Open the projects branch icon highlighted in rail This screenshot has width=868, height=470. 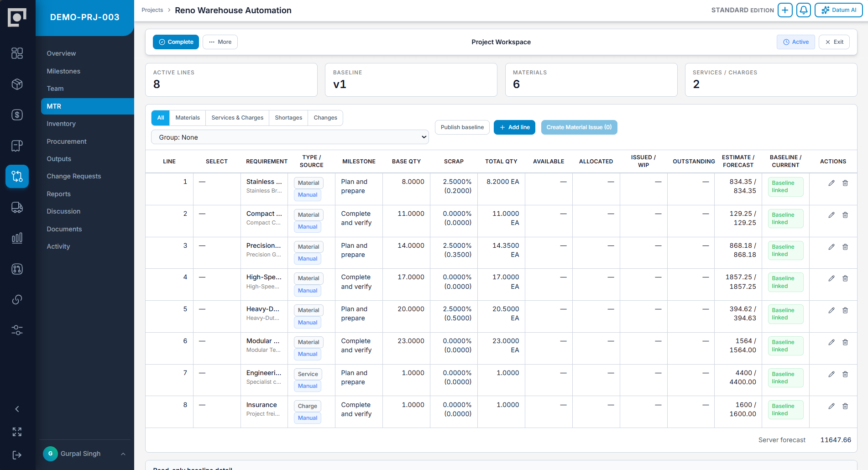(x=17, y=177)
